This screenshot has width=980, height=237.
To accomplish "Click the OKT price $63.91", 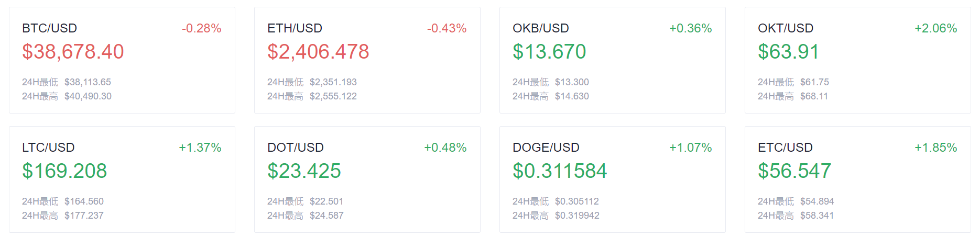I will [788, 52].
